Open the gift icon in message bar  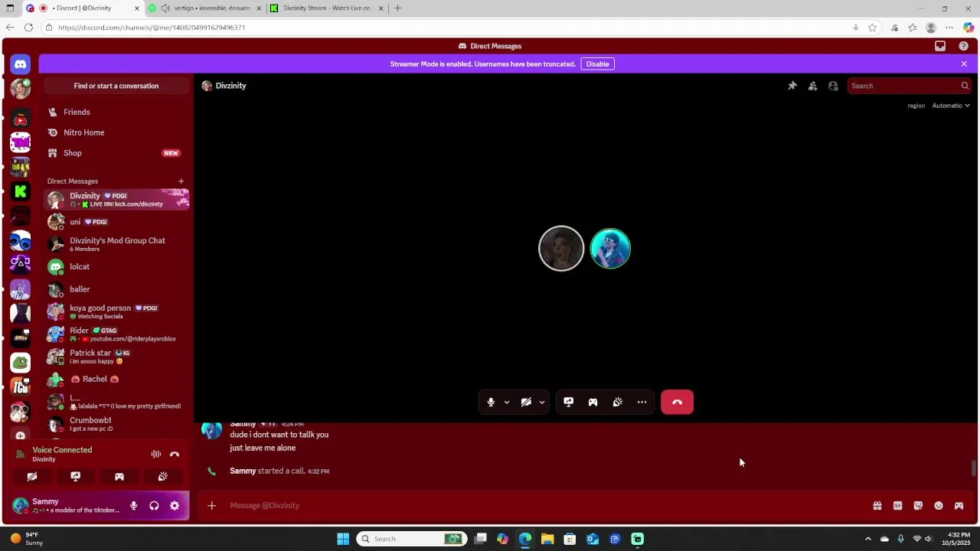point(877,506)
